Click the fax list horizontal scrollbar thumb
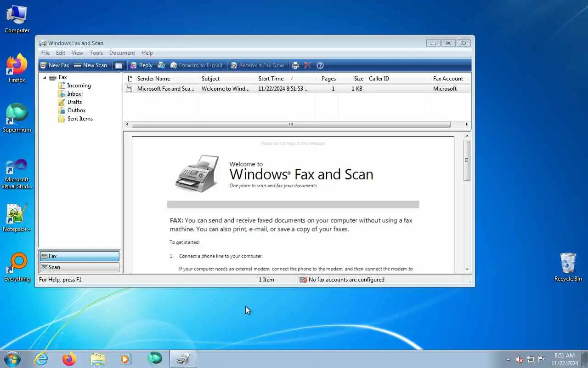The width and height of the screenshot is (588, 368). pyautogui.click(x=291, y=125)
